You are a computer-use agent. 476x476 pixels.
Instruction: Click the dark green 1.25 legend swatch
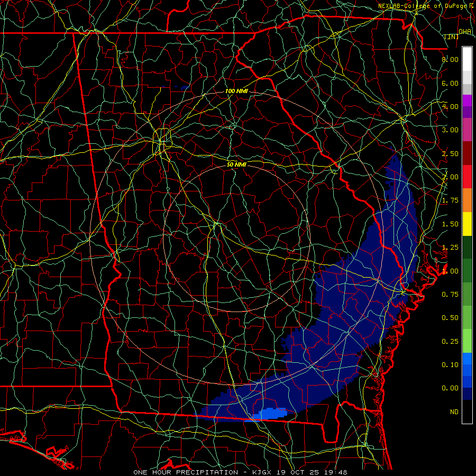[x=467, y=247]
